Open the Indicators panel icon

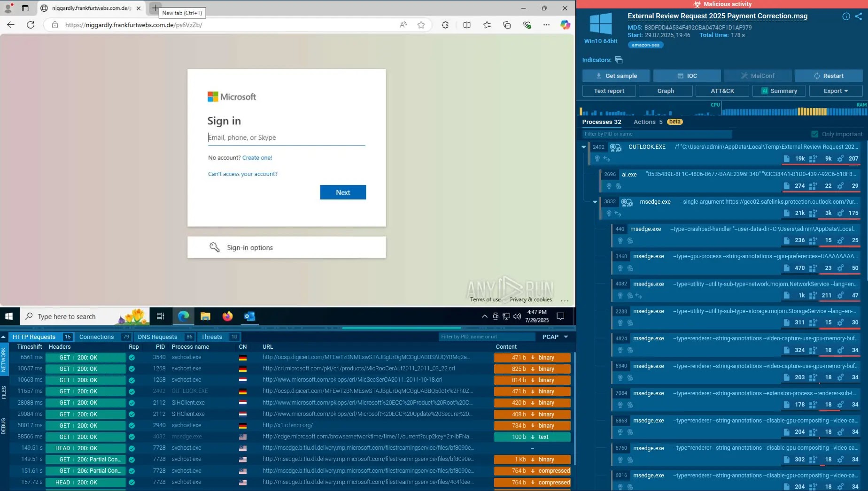tap(619, 60)
